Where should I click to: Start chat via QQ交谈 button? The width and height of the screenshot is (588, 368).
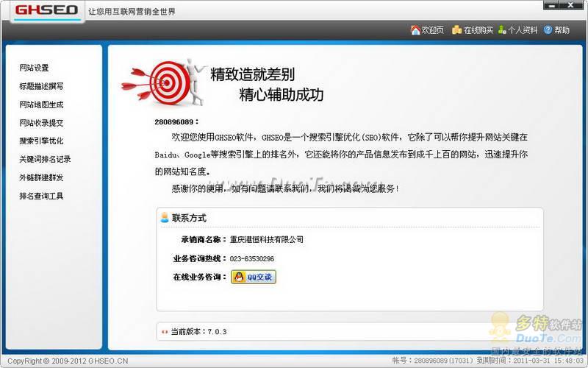254,277
